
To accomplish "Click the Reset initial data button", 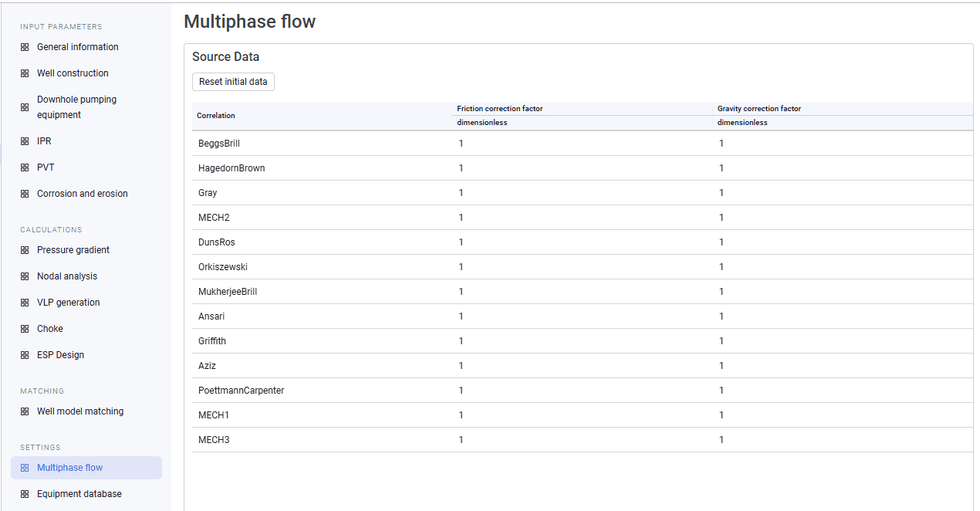I will tap(233, 82).
